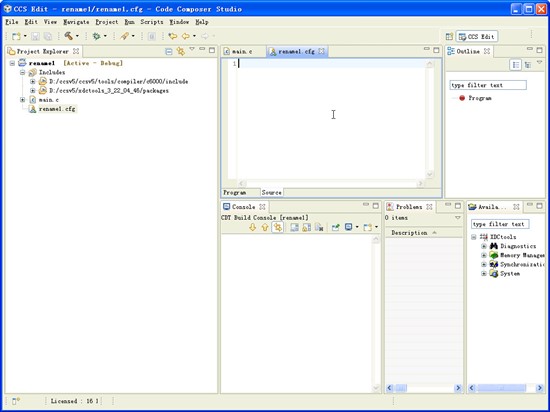Collapse the XDCtools node
Image resolution: width=550 pixels, height=412 pixels.
(x=474, y=237)
